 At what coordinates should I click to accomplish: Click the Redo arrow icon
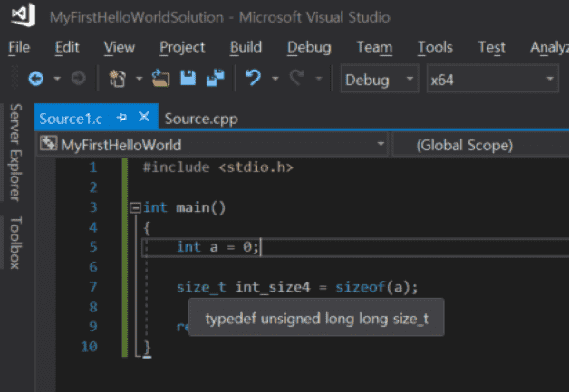(296, 80)
